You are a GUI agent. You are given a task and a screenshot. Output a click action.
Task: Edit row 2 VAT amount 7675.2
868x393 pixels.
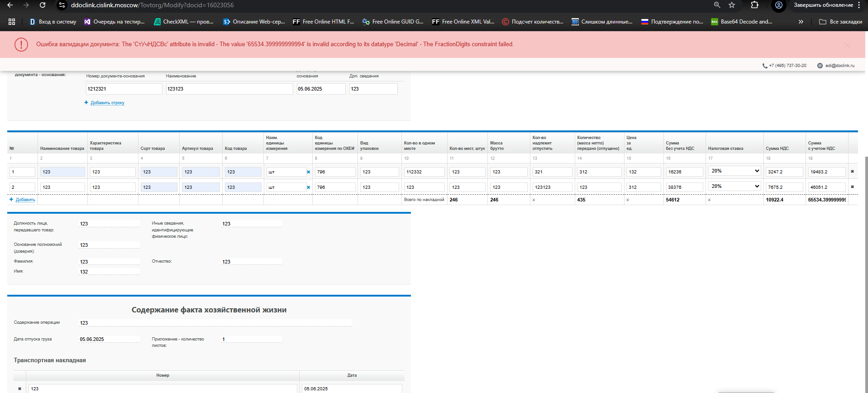(x=784, y=187)
